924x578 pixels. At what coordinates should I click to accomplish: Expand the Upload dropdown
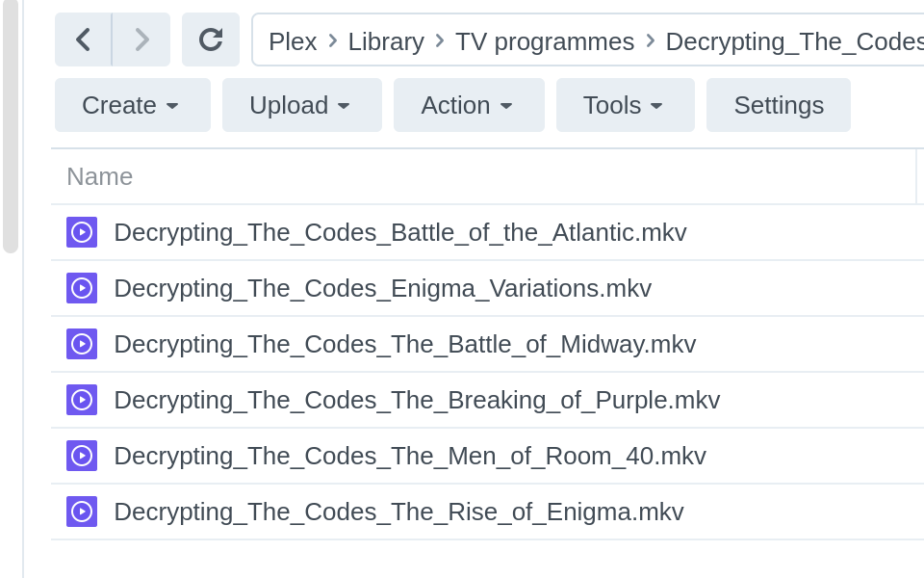click(301, 105)
